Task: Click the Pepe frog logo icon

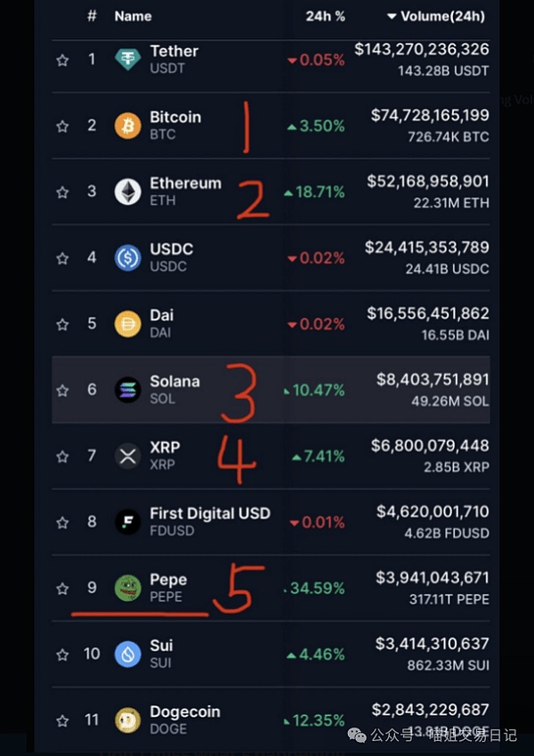Action: coord(128,588)
